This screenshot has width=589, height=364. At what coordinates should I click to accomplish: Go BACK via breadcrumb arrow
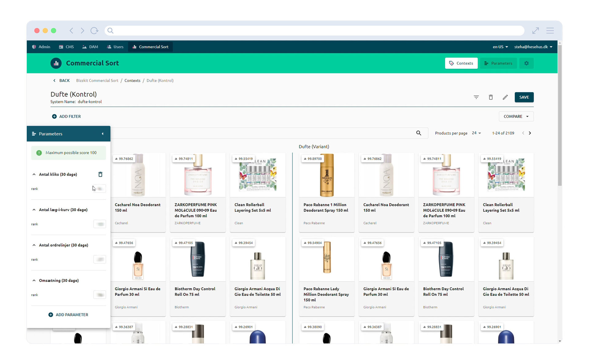[x=61, y=81]
